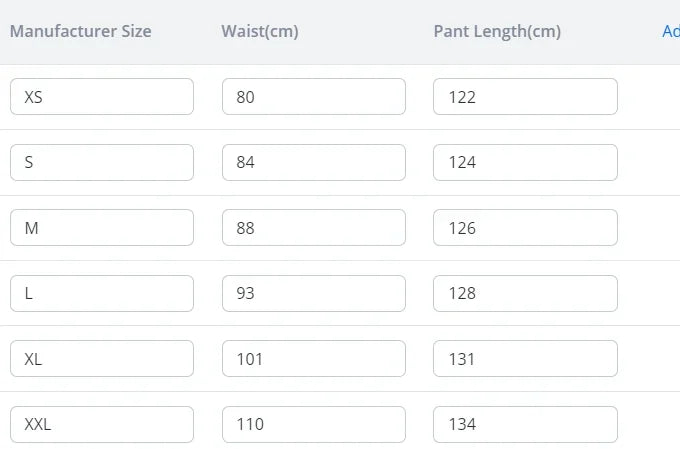Focus the pant length field with 131

(x=525, y=358)
